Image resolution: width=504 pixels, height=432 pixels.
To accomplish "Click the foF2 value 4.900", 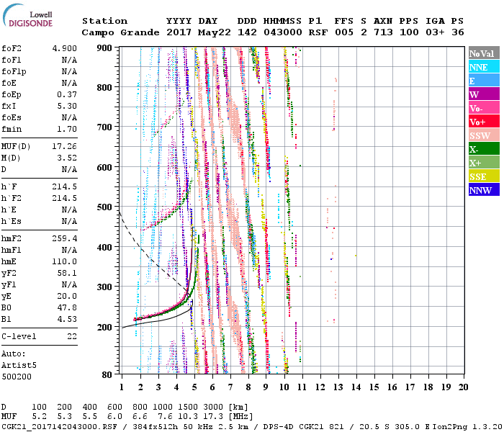I will 65,48.
